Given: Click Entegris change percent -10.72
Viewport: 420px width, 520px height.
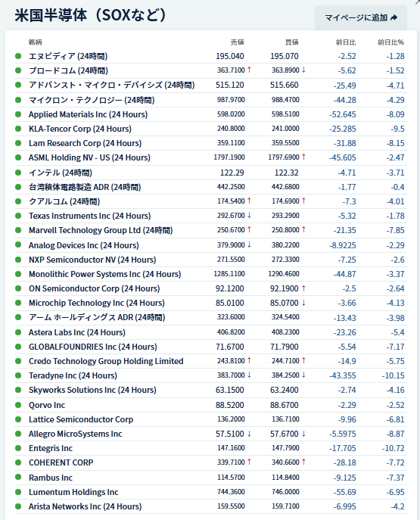Looking at the screenshot, I should pyautogui.click(x=394, y=449).
